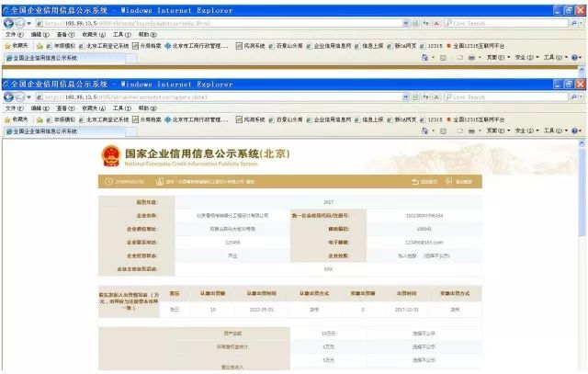Expand Print dropdown arrow in front window
Viewport: 588px width, 374px height.
pos(480,131)
